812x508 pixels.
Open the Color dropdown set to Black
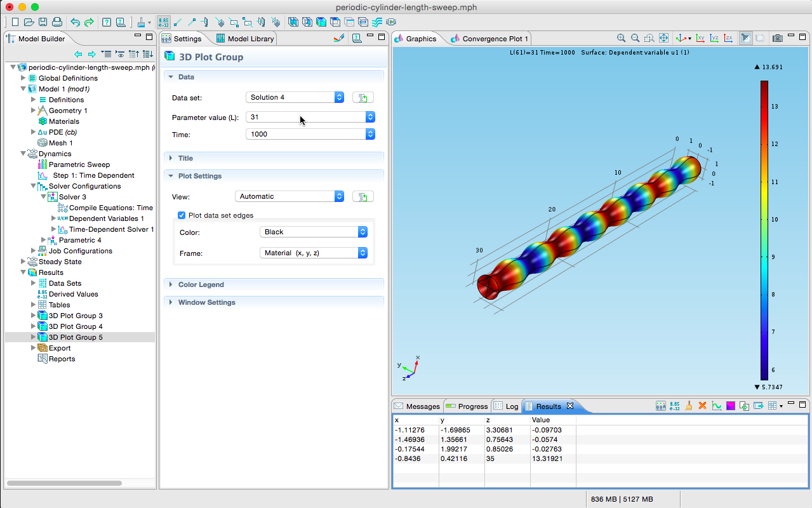click(314, 232)
